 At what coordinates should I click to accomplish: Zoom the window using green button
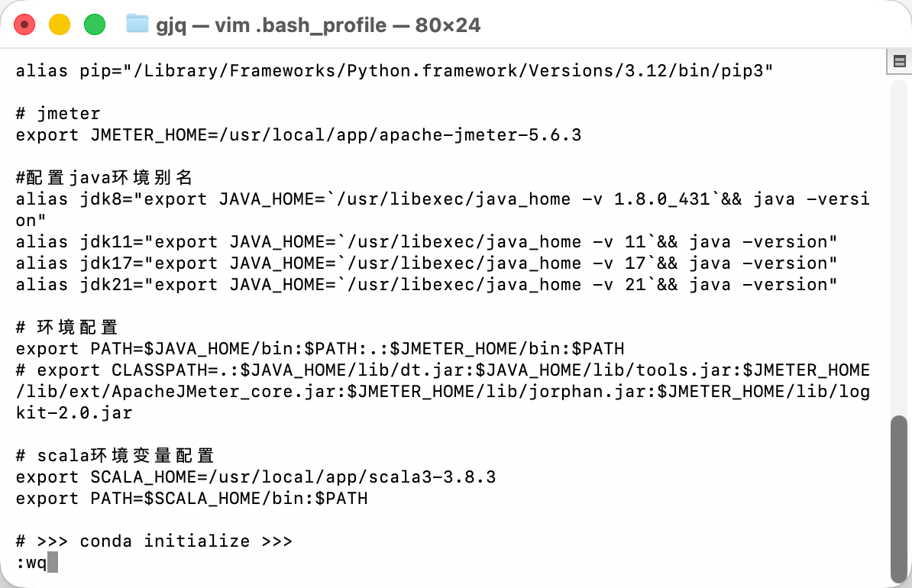(x=94, y=24)
